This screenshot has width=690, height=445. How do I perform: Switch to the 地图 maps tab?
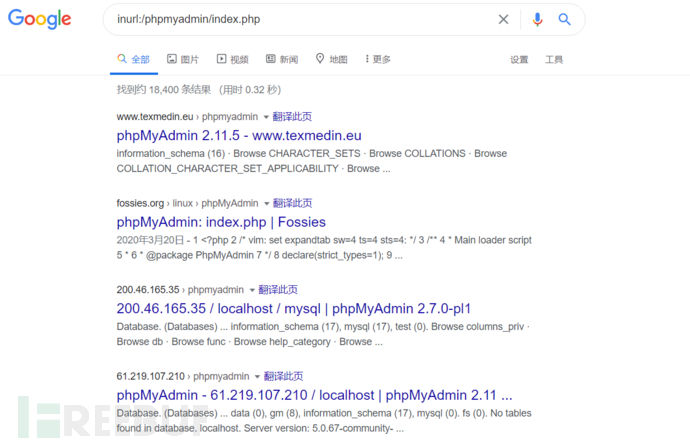(332, 59)
